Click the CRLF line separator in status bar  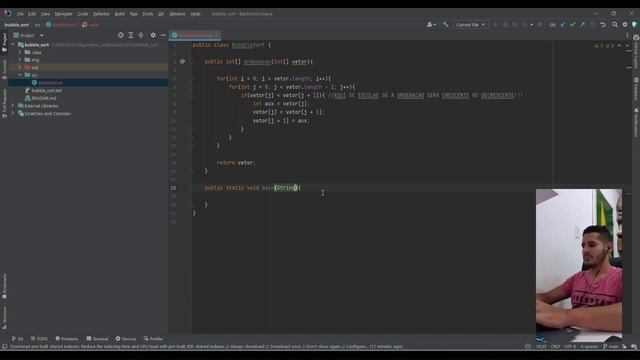coord(555,347)
